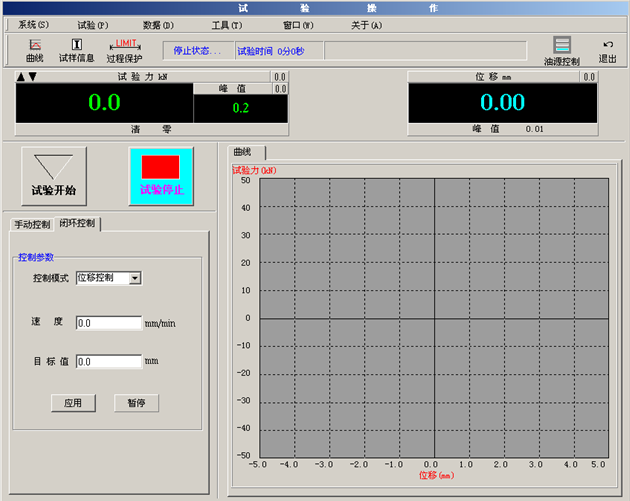Open the 试验(P) menu
Image resolution: width=630 pixels, height=501 pixels.
tap(93, 24)
